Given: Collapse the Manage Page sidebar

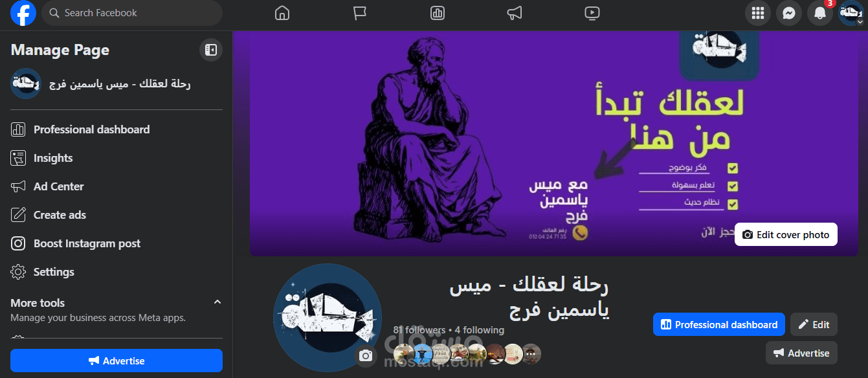Looking at the screenshot, I should pyautogui.click(x=210, y=50).
